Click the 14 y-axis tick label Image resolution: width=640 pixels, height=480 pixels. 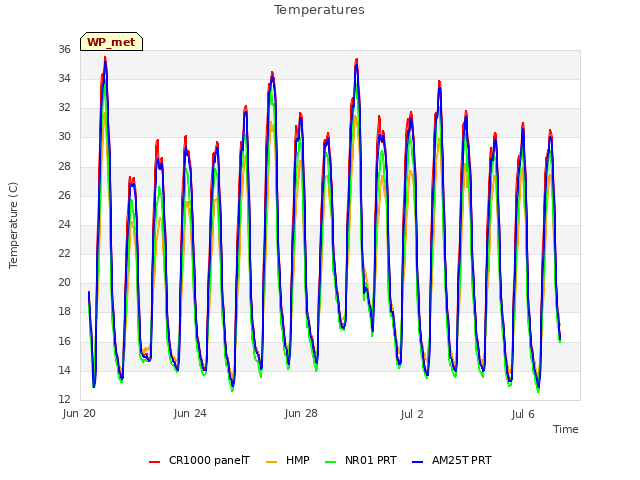click(x=64, y=371)
